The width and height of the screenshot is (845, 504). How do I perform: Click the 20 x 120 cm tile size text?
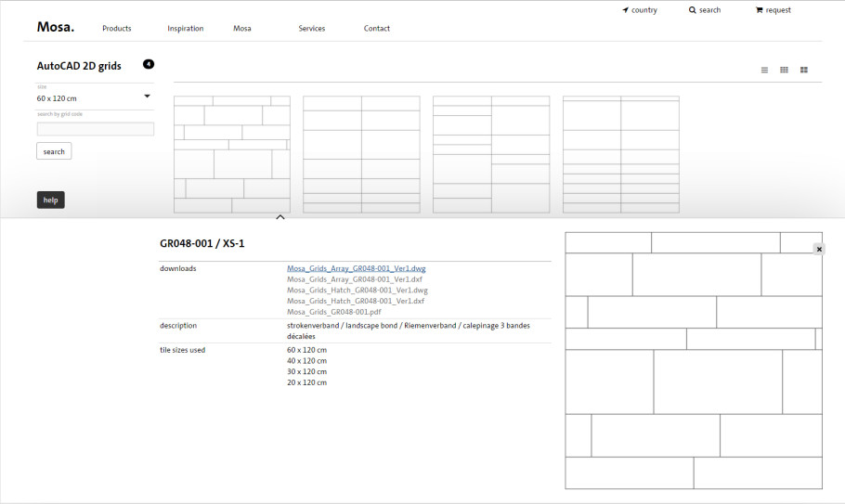(x=306, y=382)
